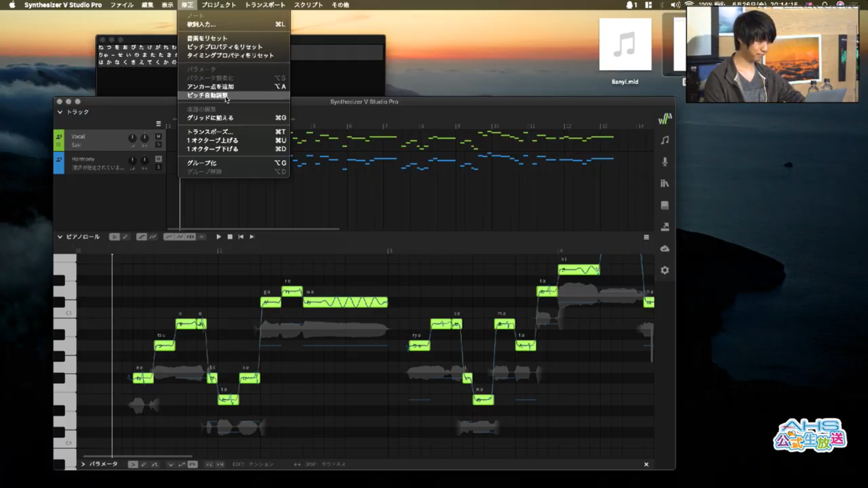868x488 pixels.
Task: Open the Apple menu
Action: (x=12, y=5)
